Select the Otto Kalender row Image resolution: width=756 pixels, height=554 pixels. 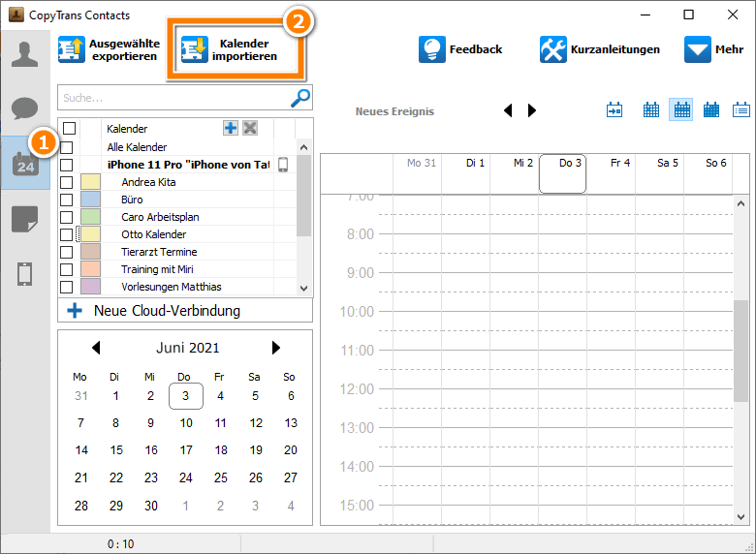tap(177, 234)
